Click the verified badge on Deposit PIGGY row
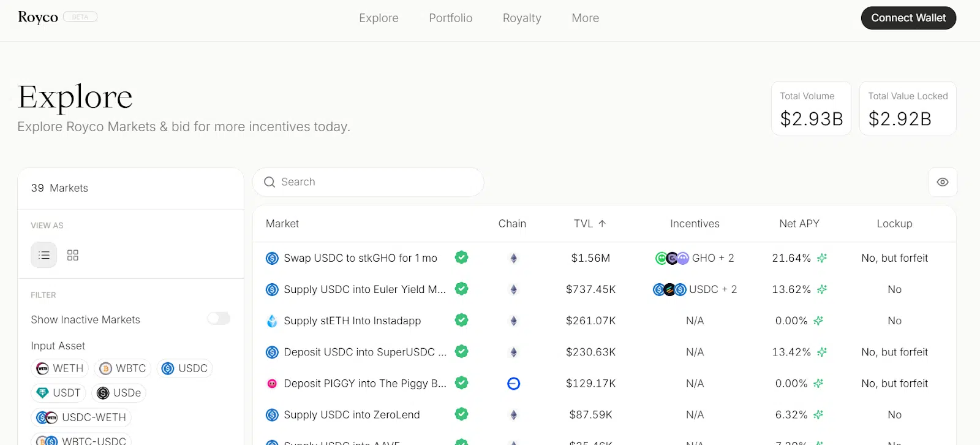 [x=462, y=382]
